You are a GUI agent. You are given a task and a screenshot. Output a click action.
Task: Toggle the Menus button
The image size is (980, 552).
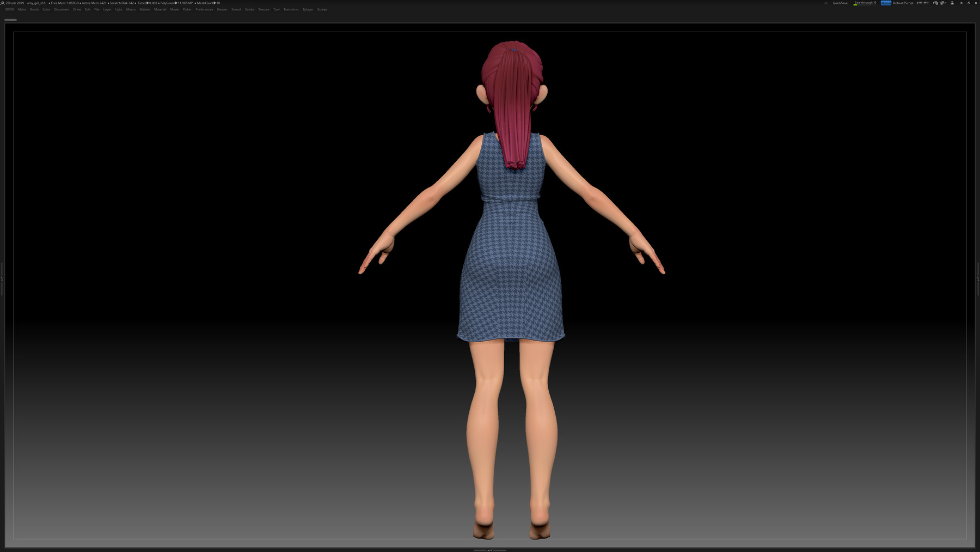tap(886, 3)
